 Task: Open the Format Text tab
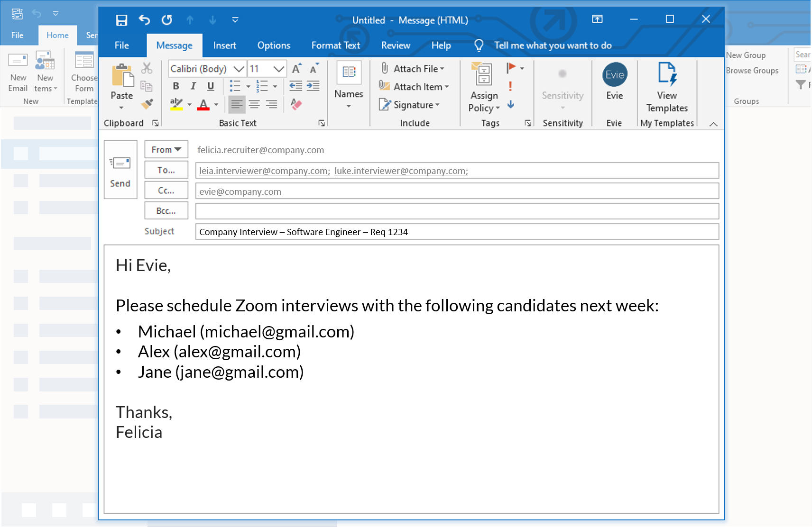335,45
